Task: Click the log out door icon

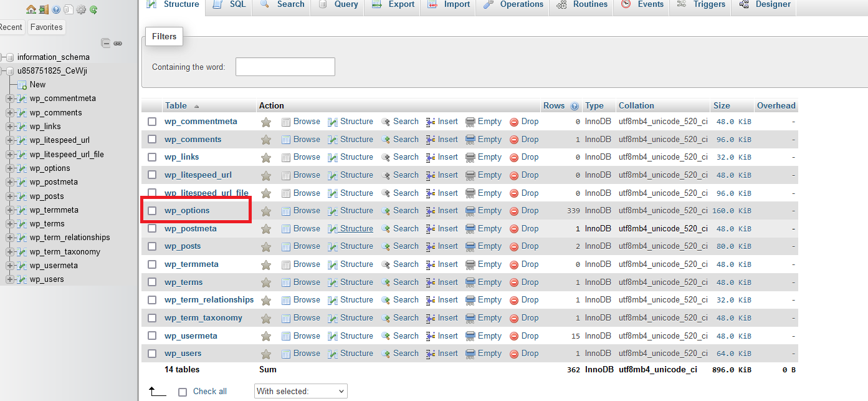Action: (x=44, y=9)
